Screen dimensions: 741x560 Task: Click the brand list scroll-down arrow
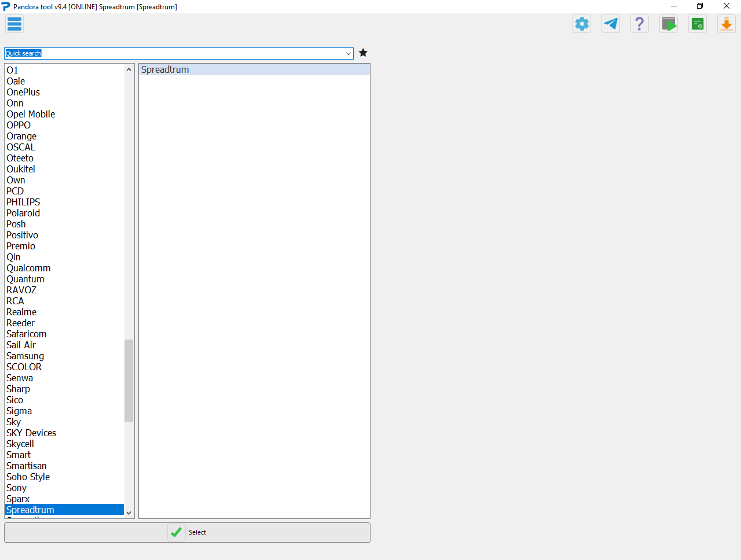click(129, 513)
